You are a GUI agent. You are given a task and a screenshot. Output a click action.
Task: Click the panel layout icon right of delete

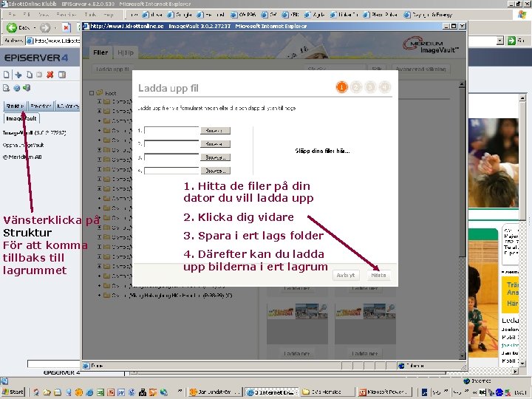tap(62, 75)
